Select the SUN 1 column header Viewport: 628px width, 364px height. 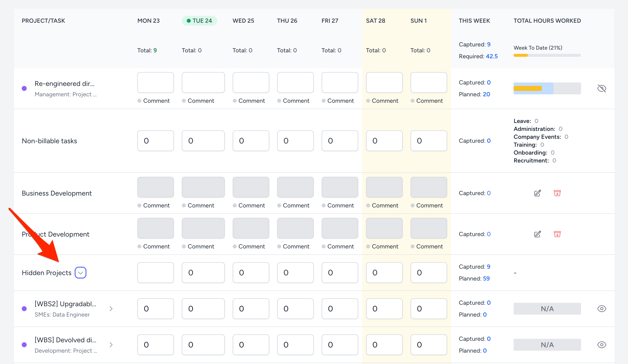click(419, 21)
